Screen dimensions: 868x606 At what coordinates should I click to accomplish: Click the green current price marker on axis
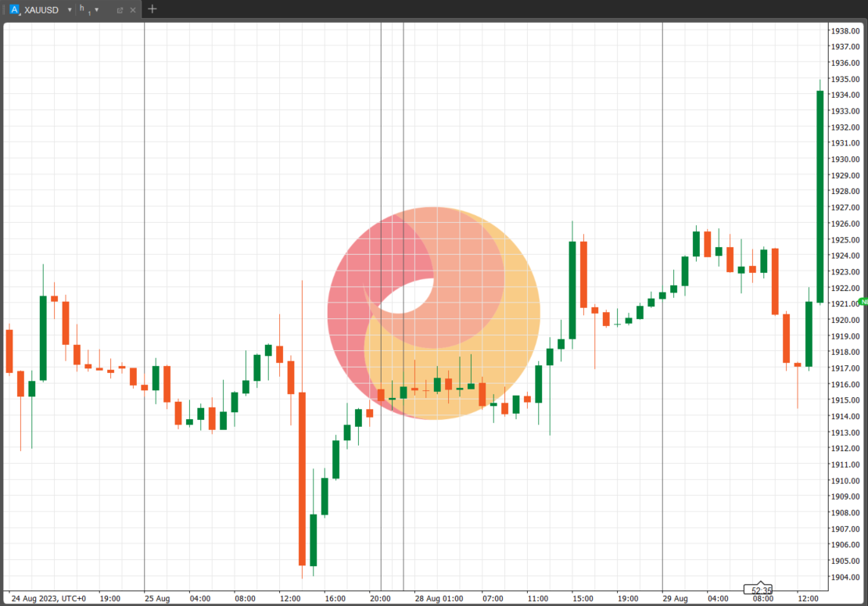pos(863,302)
